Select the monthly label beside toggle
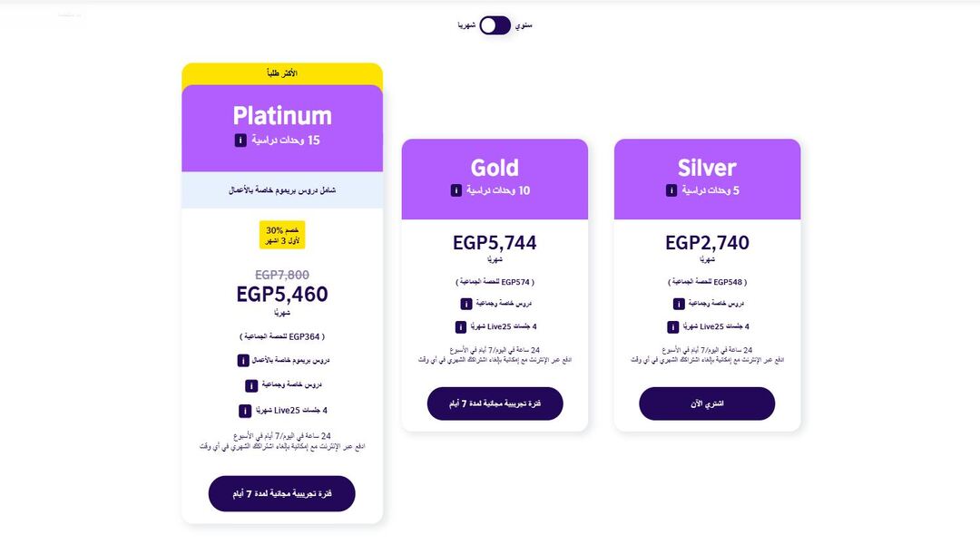 point(467,25)
